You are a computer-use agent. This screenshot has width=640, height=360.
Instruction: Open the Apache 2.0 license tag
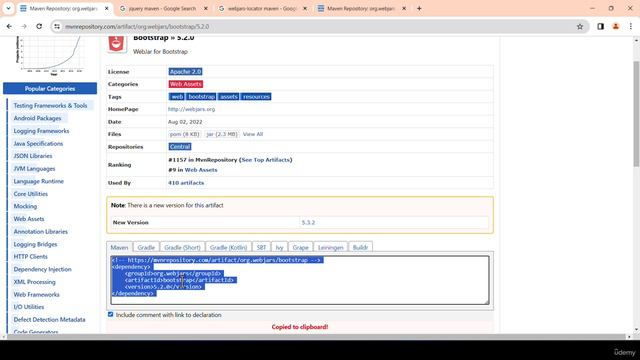click(185, 71)
